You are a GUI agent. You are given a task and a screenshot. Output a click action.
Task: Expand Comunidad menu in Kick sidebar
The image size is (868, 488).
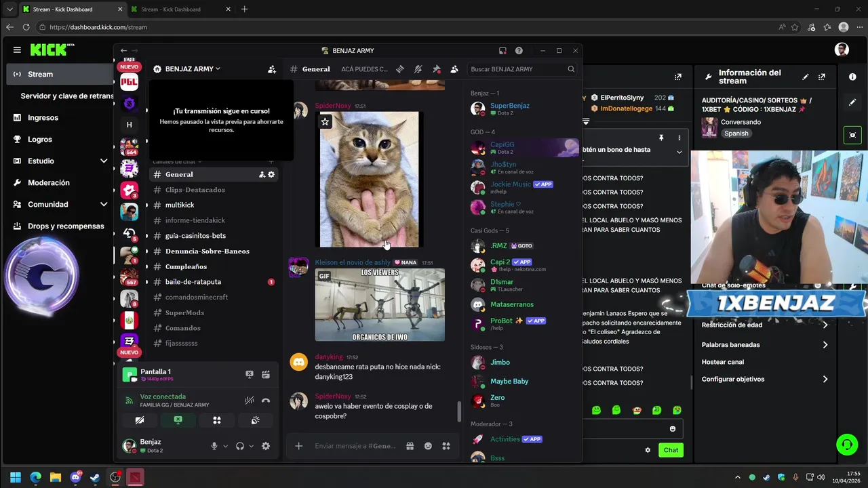coord(104,205)
